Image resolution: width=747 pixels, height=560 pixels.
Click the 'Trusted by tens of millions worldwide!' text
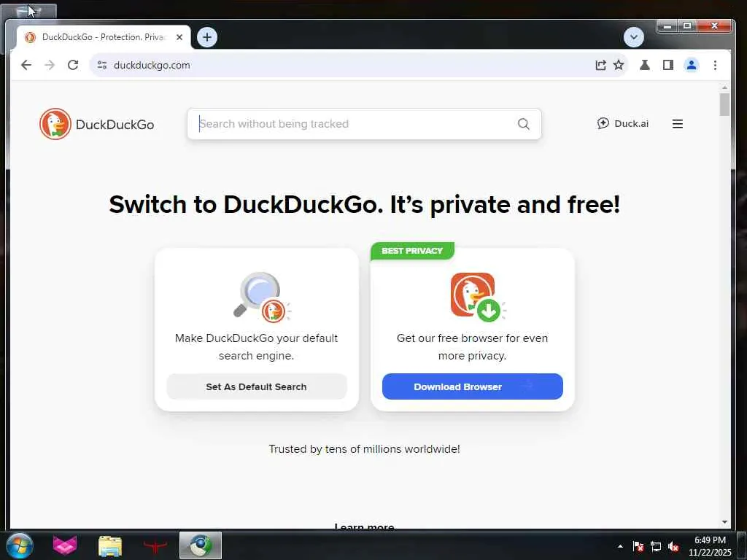coord(365,449)
